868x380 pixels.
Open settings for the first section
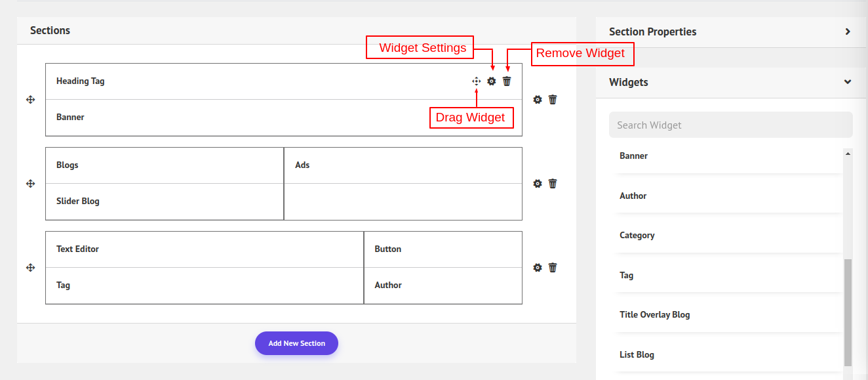pyautogui.click(x=538, y=100)
